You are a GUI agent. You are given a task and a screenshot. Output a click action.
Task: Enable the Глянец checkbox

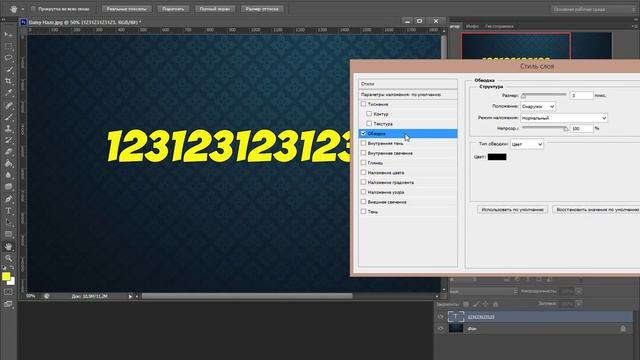coord(363,162)
